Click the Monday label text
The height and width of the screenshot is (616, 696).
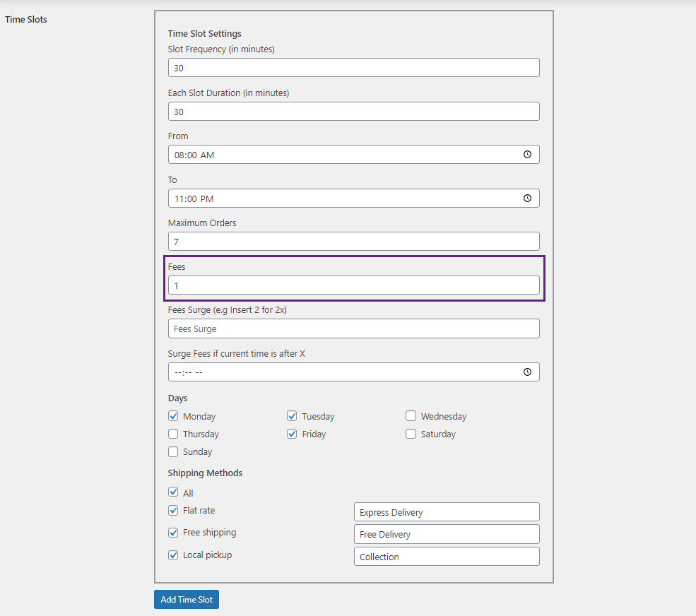click(x=199, y=416)
